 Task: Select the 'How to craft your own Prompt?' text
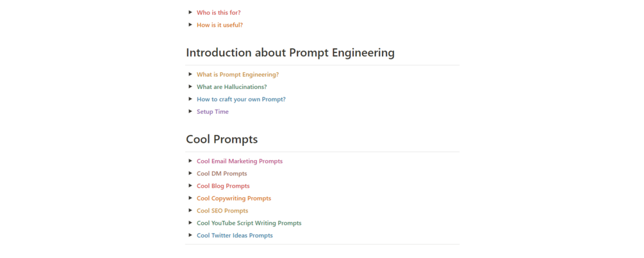241,99
